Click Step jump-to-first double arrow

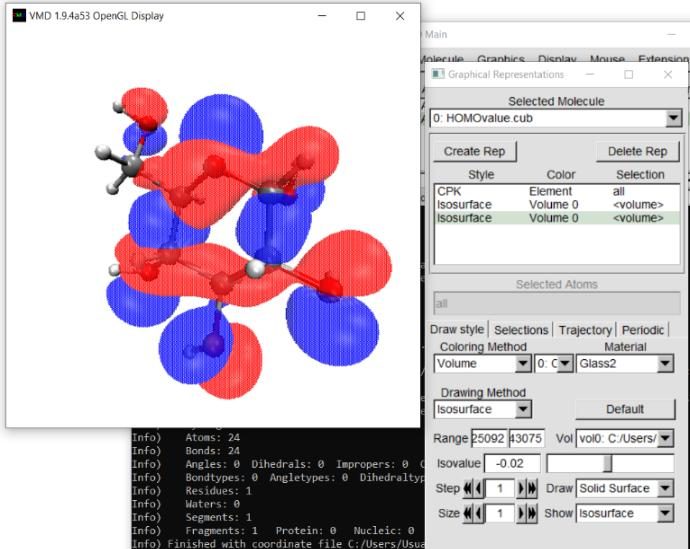tap(467, 488)
